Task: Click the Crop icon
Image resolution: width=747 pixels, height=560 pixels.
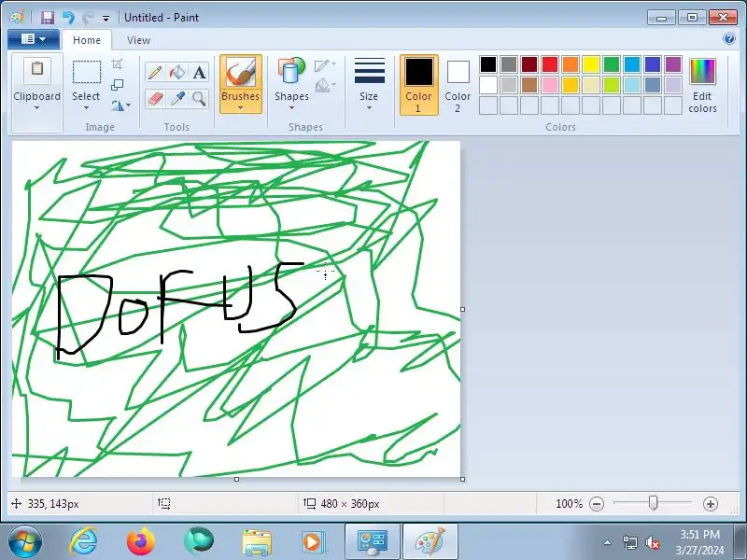Action: pyautogui.click(x=118, y=63)
